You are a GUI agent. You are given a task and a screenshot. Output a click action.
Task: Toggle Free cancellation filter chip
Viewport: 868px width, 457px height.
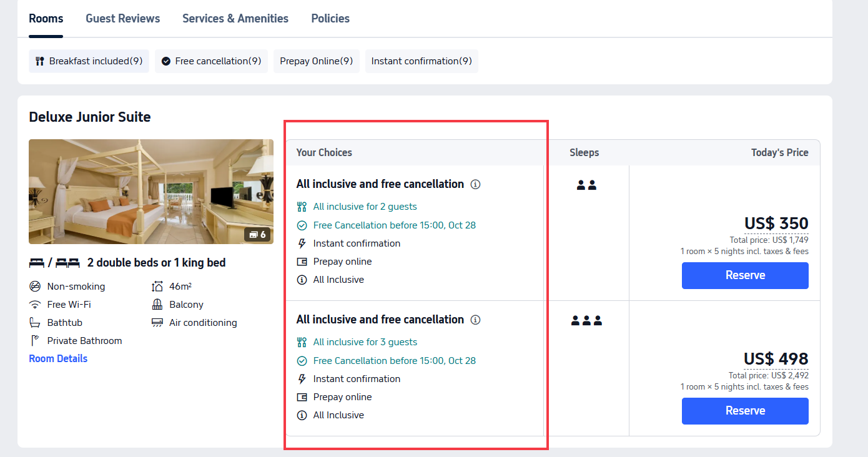pyautogui.click(x=211, y=61)
